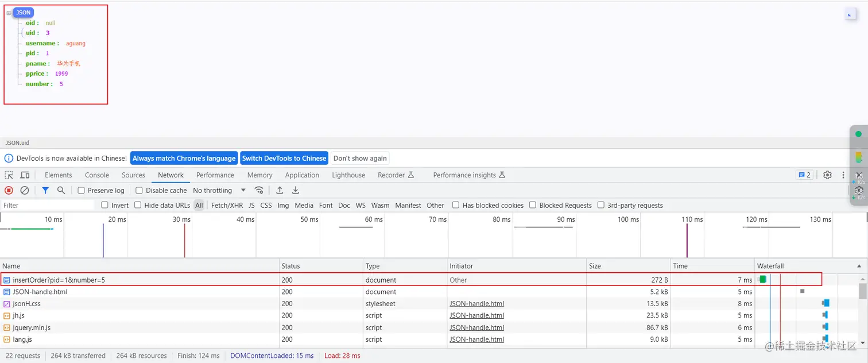This screenshot has height=363, width=868.
Task: Toggle the device toolbar icon
Action: pyautogui.click(x=24, y=175)
